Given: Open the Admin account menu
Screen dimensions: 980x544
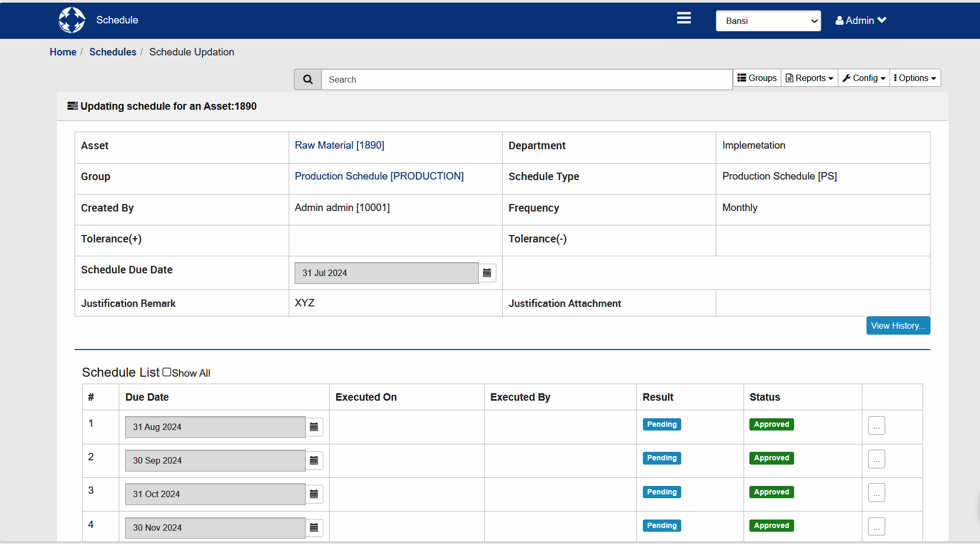Looking at the screenshot, I should point(860,20).
